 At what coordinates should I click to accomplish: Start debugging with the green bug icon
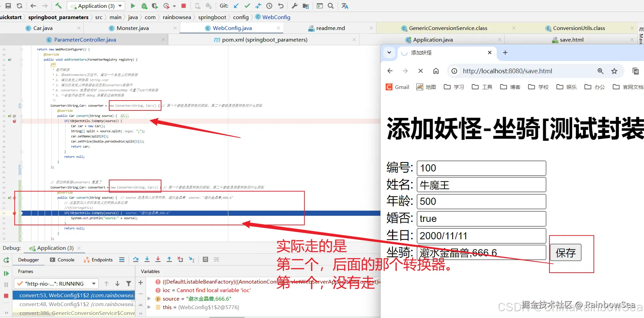(x=144, y=6)
